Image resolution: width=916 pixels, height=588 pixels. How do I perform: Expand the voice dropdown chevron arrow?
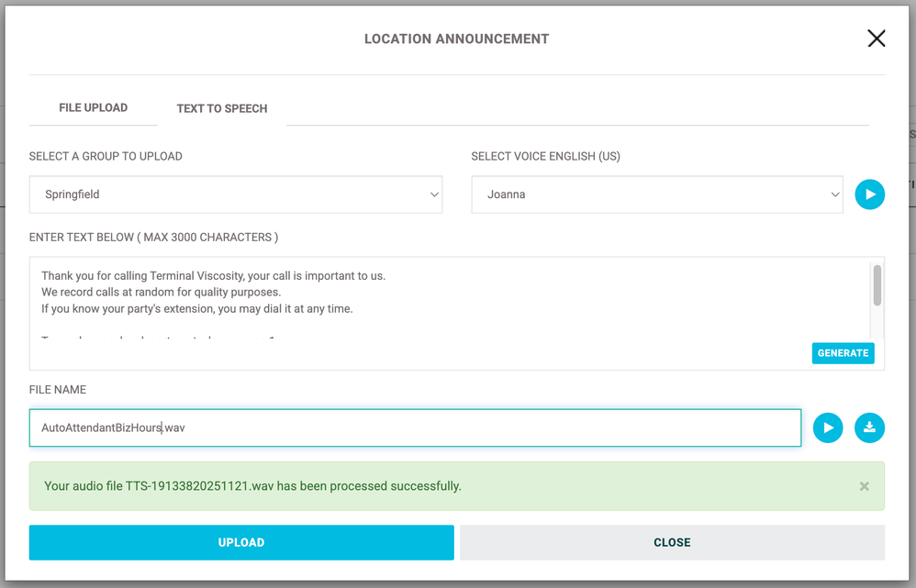(833, 194)
